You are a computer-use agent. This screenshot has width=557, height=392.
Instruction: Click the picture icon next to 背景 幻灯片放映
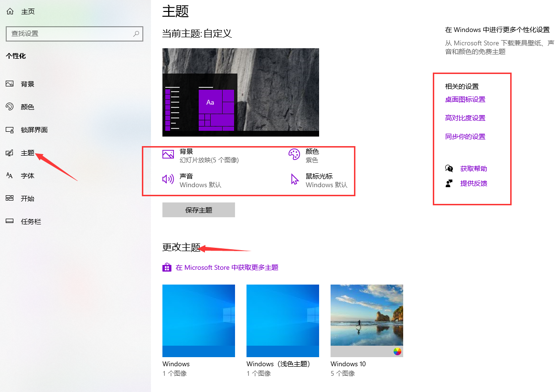168,155
